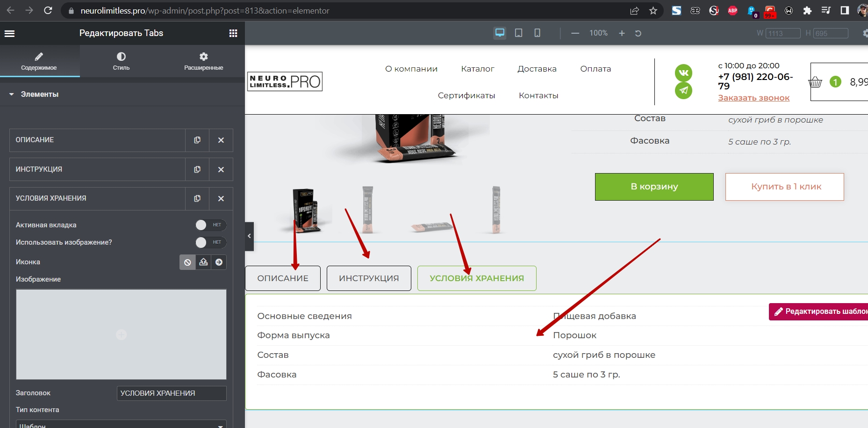Click the В корзину button
Screen dimensions: 868x428
[654, 187]
